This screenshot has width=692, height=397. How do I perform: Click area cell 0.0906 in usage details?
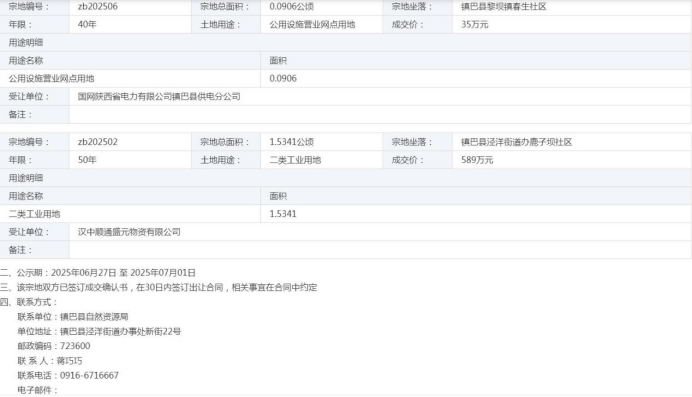click(283, 79)
